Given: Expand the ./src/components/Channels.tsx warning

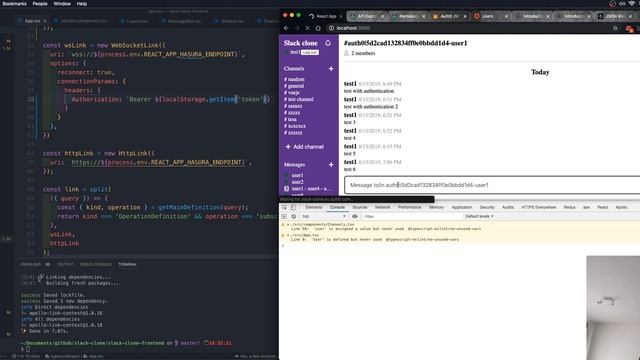Looking at the screenshot, I should 288,224.
